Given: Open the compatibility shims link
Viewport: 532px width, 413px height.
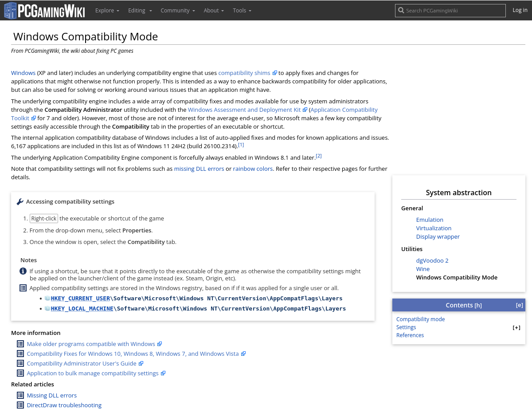Looking at the screenshot, I should tap(244, 73).
